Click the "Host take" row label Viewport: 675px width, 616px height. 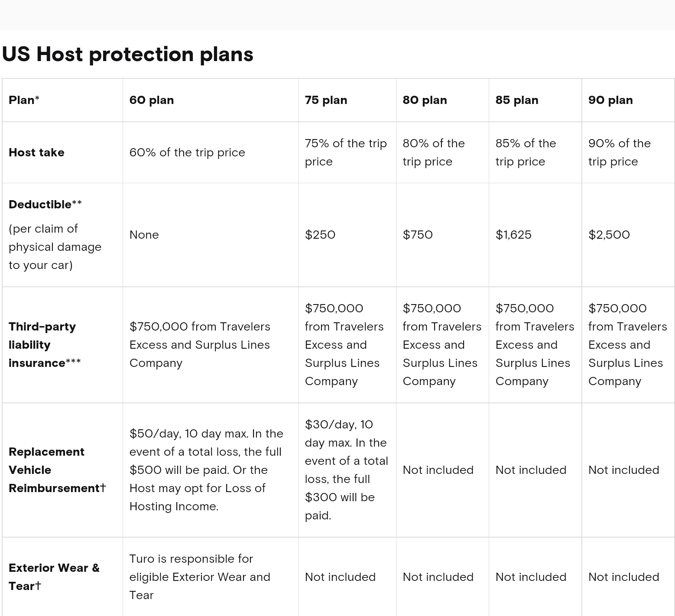click(36, 152)
